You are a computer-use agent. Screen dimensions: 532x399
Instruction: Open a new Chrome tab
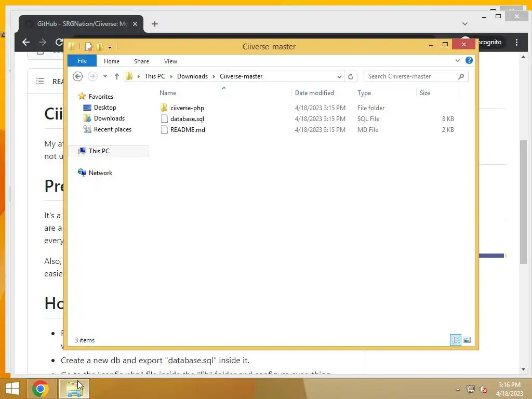[155, 24]
